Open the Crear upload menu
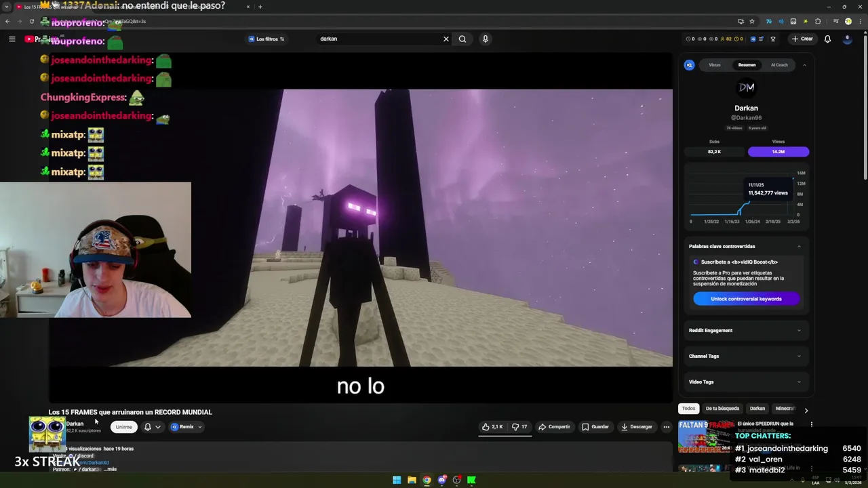This screenshot has height=488, width=868. [802, 39]
